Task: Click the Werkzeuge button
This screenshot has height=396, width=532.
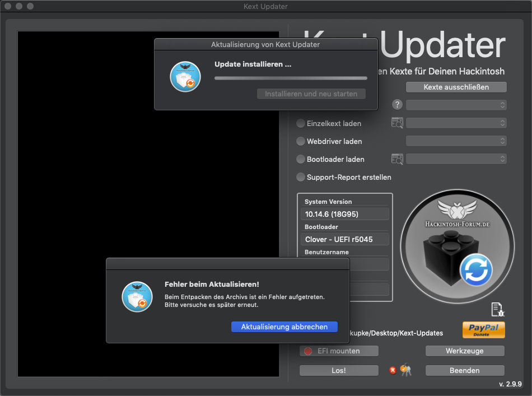Action: coord(465,351)
